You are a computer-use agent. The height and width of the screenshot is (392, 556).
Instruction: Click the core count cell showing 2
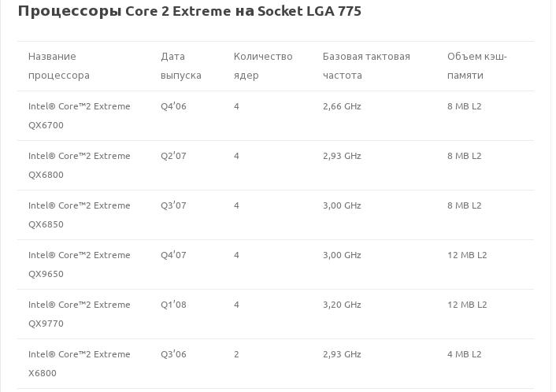click(236, 354)
